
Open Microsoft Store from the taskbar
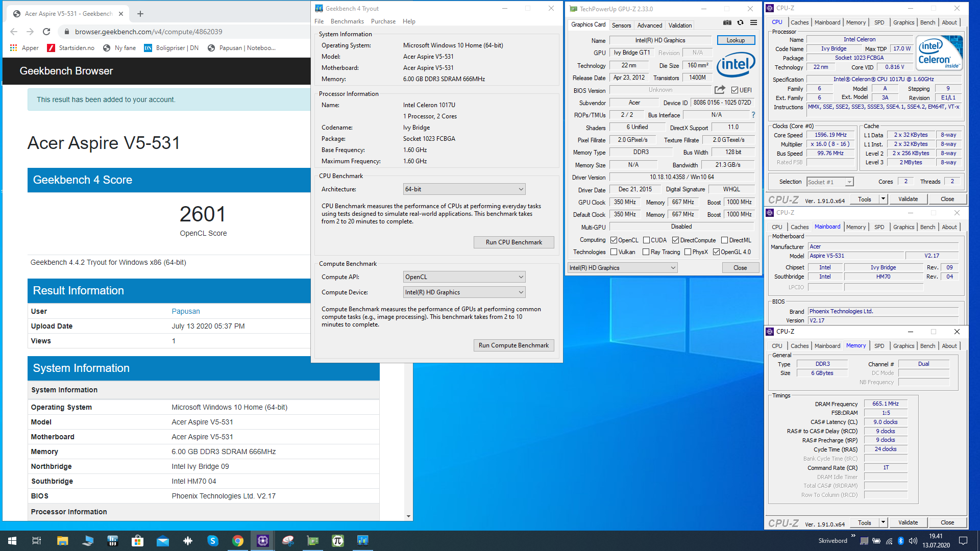pyautogui.click(x=137, y=541)
